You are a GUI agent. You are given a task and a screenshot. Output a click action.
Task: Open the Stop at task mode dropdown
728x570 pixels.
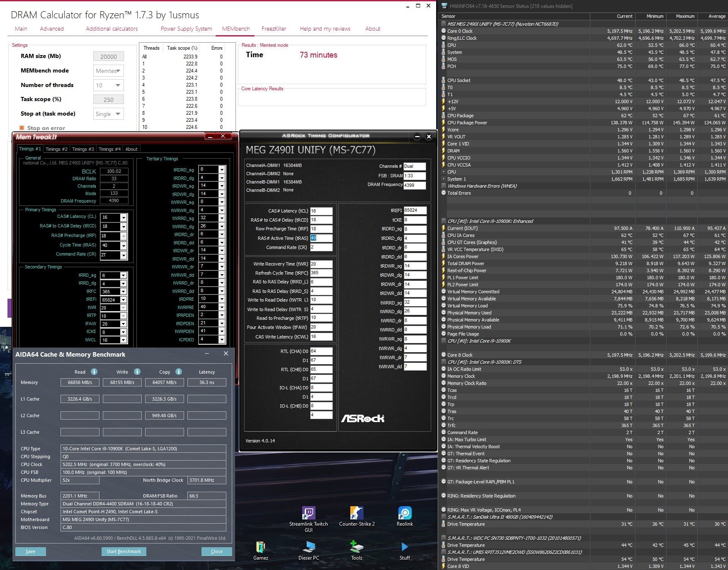click(109, 114)
